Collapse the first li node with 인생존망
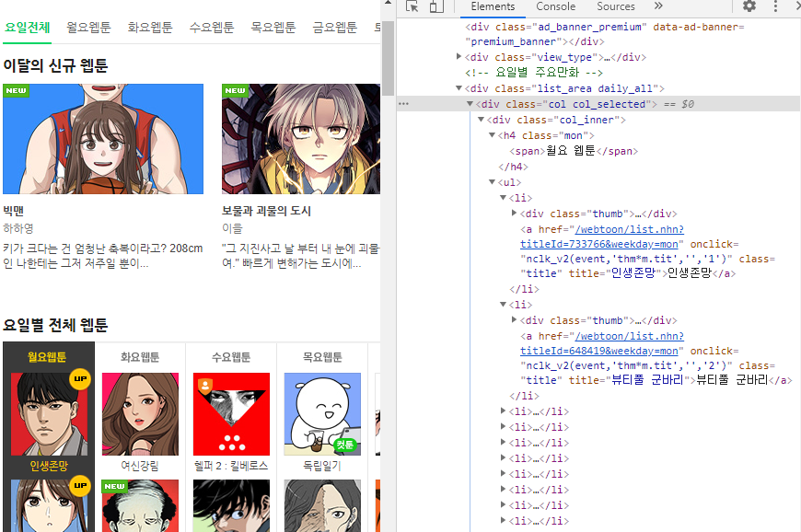The image size is (801, 532). [x=504, y=198]
